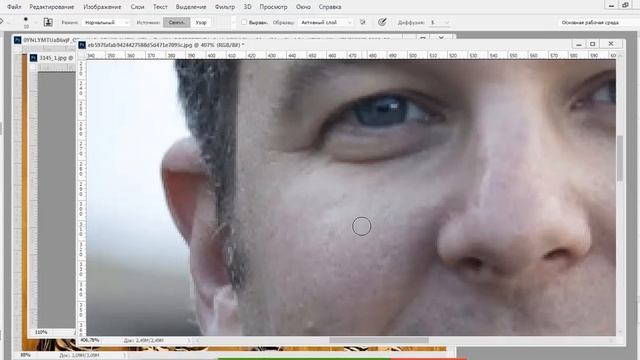The width and height of the screenshot is (640, 360).
Task: Click the vertical scrollbar thumb of the eb597 window
Action: [620, 158]
